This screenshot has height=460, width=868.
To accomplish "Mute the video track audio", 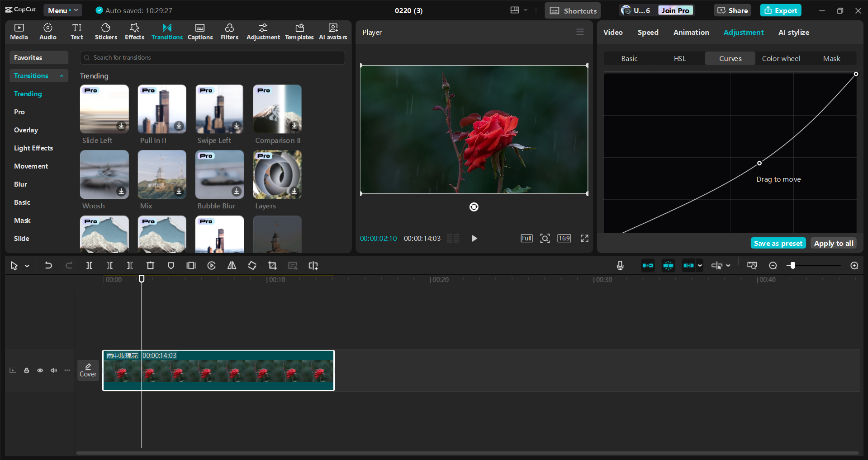I will pos(53,370).
